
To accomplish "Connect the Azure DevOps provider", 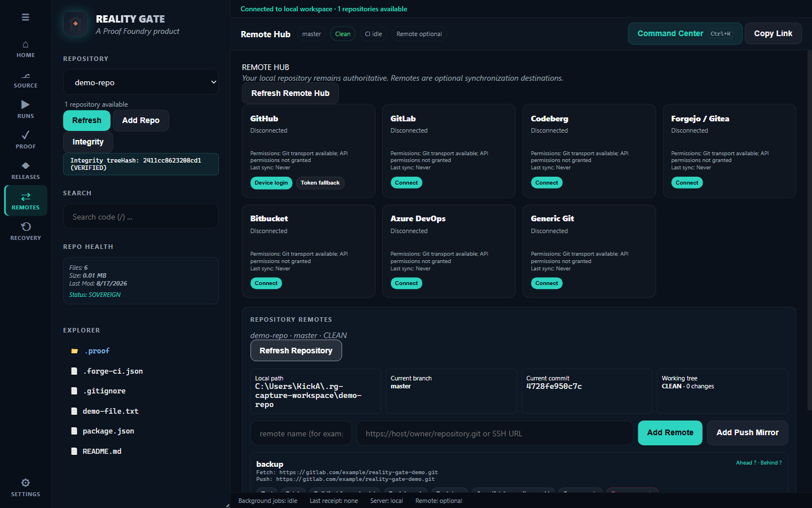I will [407, 283].
